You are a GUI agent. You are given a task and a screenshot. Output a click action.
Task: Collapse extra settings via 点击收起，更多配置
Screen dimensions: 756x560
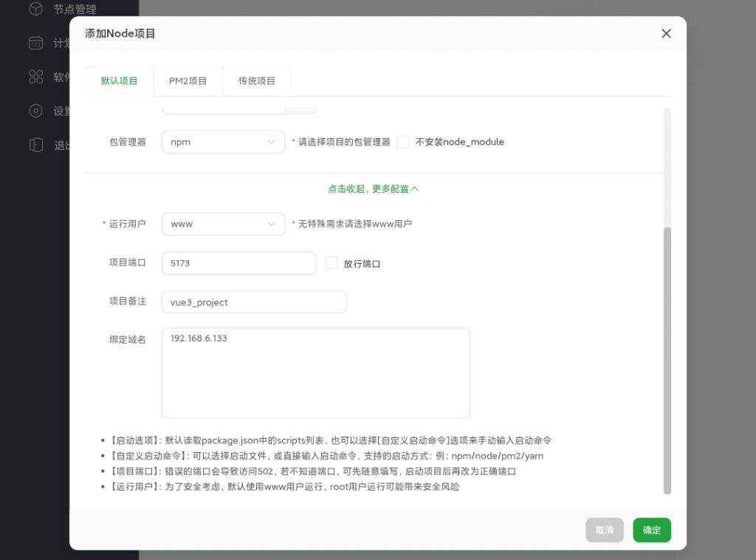tap(374, 188)
